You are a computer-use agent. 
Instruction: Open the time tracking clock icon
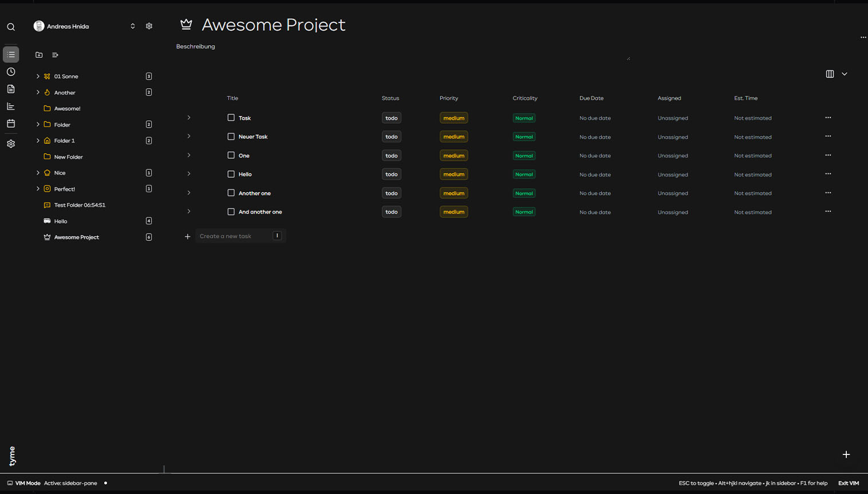point(11,72)
